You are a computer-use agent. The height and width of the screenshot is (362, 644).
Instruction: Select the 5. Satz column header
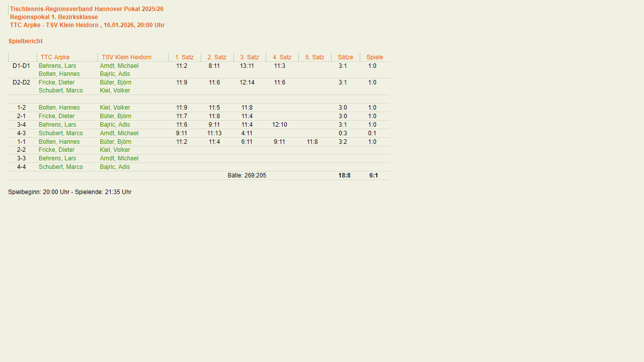(314, 57)
